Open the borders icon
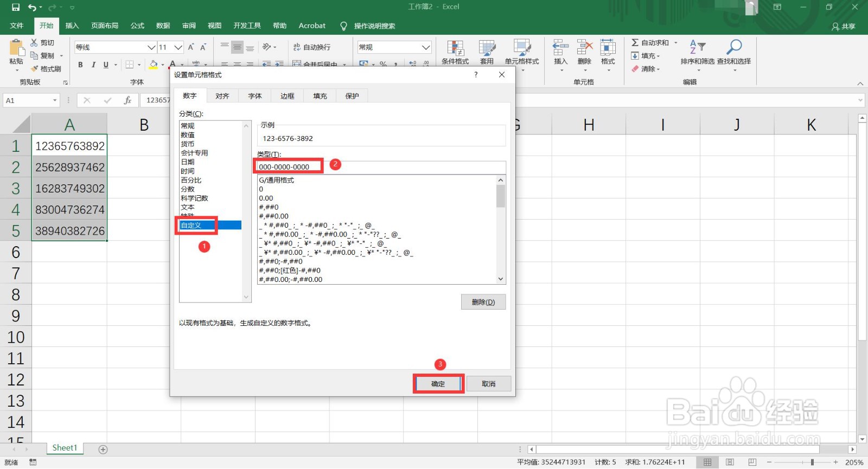 point(130,65)
